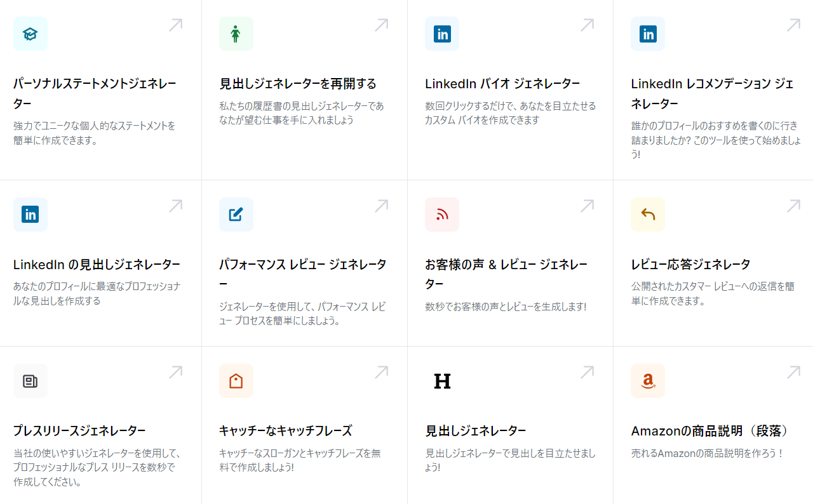The height and width of the screenshot is (504, 813).
Task: Open the レビュー応答ジェネレータ title
Action: [690, 265]
